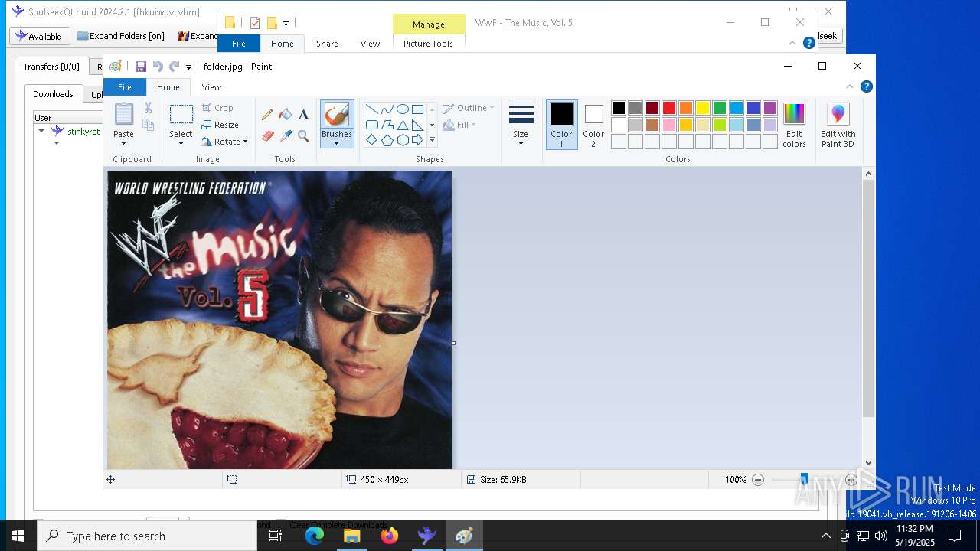Switch to the View tab in Paint
This screenshot has width=980, height=551.
[211, 87]
